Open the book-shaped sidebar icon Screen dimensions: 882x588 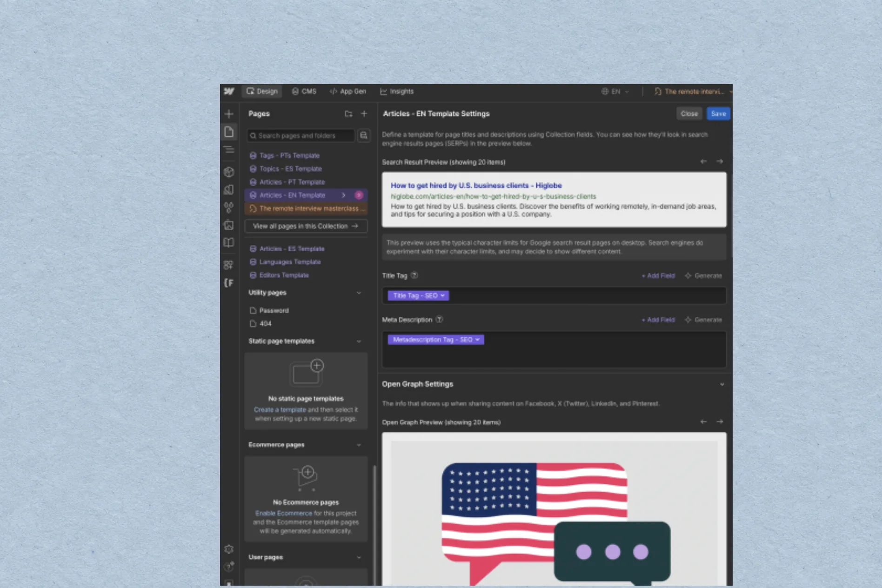coord(229,243)
